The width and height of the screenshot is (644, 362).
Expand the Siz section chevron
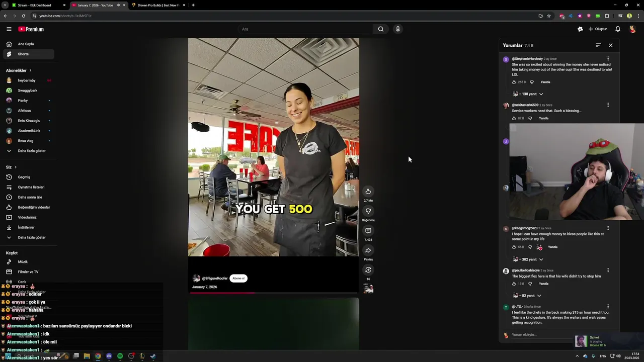coord(16,167)
